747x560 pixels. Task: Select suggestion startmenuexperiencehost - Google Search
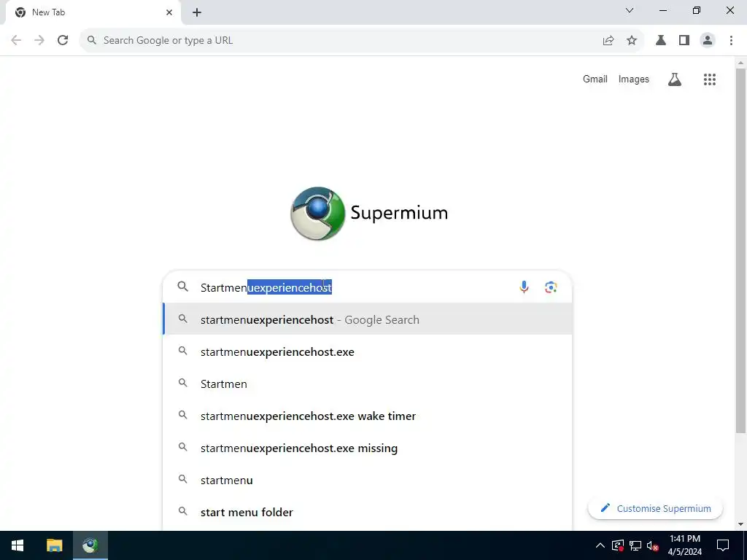(x=368, y=319)
